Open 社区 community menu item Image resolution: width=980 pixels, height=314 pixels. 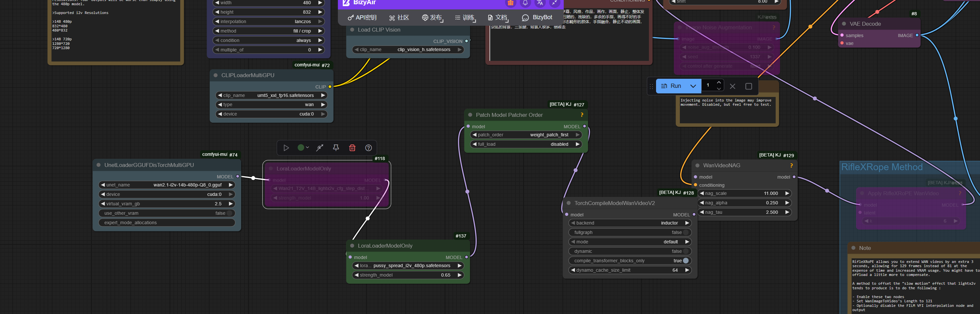click(x=399, y=18)
